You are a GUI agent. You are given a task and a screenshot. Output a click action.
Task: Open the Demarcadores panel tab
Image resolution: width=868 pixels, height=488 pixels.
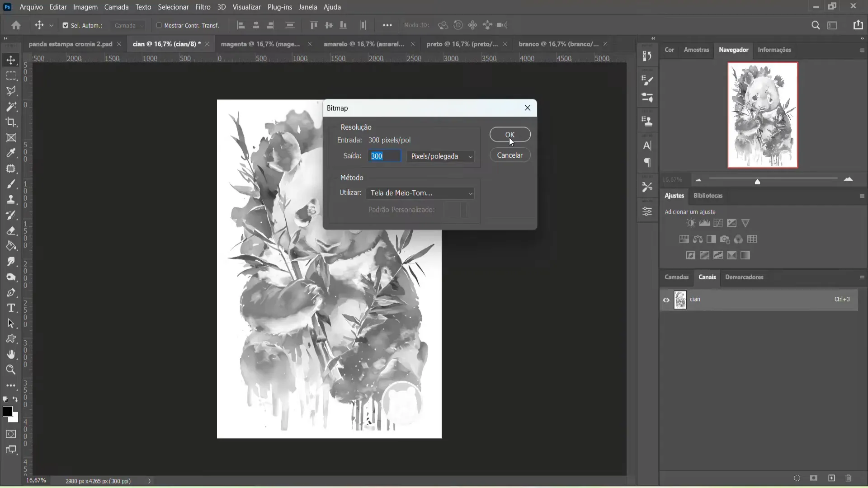tap(744, 277)
